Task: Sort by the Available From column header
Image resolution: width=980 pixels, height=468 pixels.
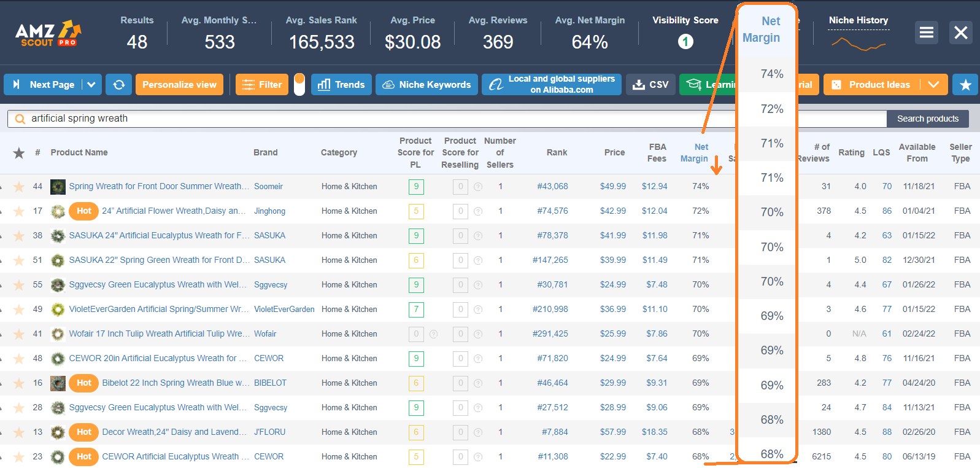Action: click(x=917, y=153)
